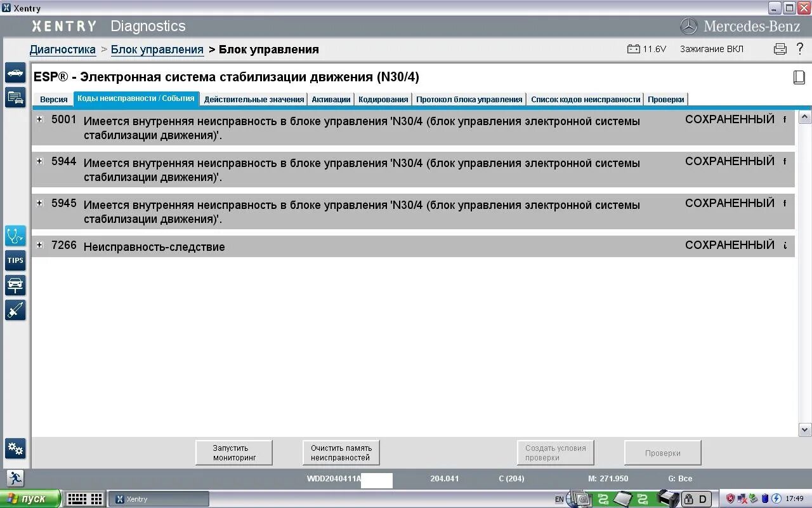Viewport: 812px width, 508px height.
Task: Open Список кодов неисправности tab
Action: click(x=586, y=99)
